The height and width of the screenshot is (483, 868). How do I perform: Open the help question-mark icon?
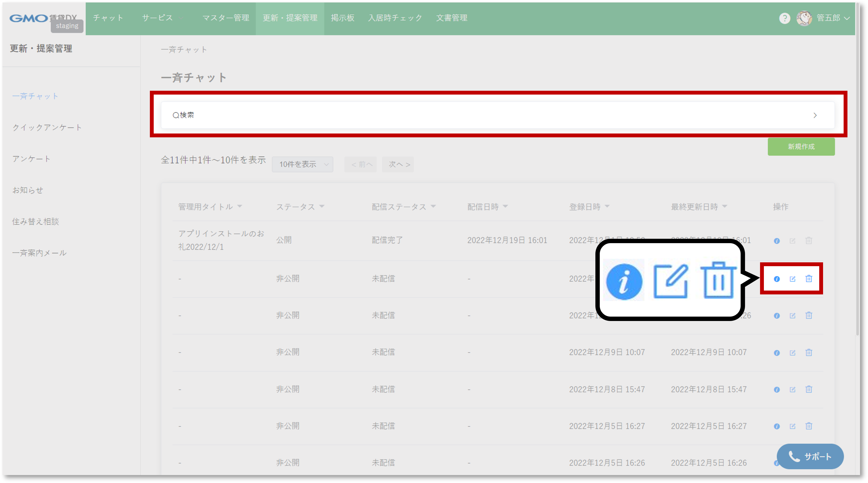pos(784,18)
